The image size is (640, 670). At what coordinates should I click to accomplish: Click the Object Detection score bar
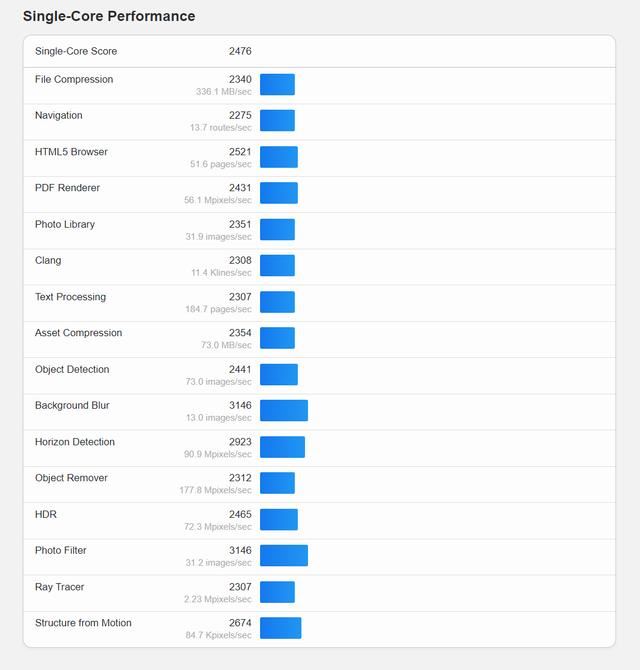(x=279, y=375)
